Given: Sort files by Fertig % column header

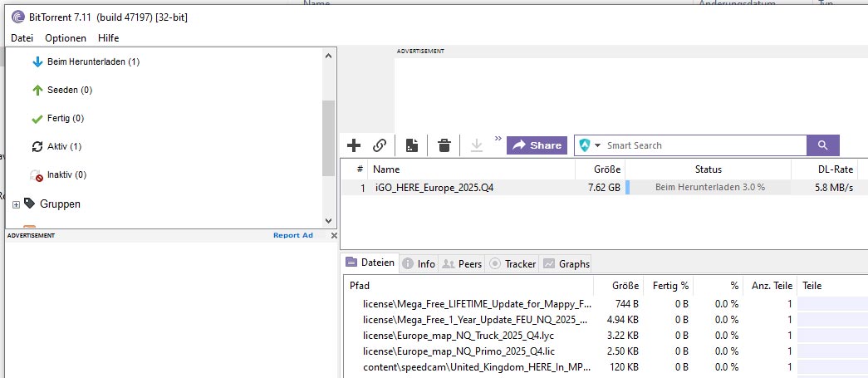Looking at the screenshot, I should [x=668, y=286].
